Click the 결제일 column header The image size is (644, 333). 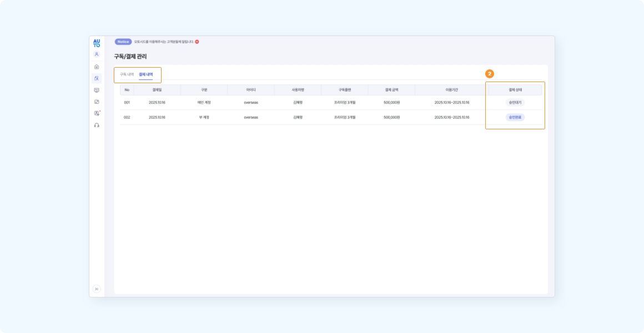click(157, 90)
